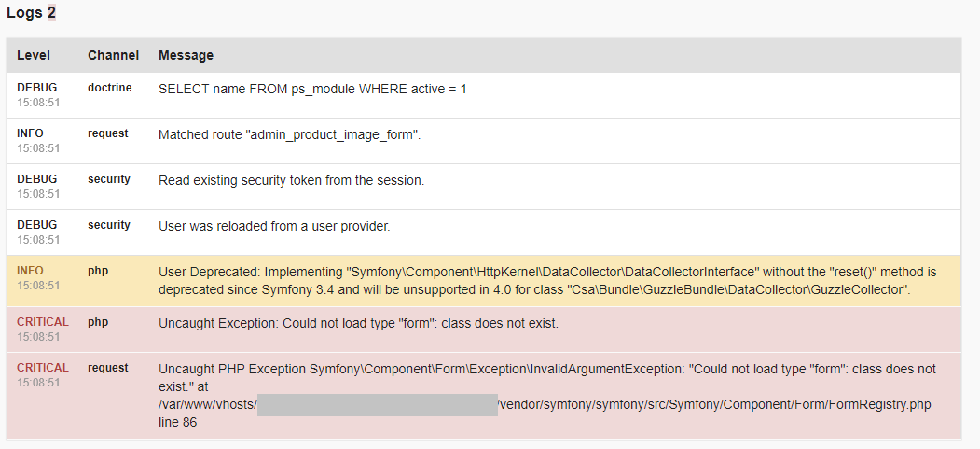Click the security channel of the token row
The width and height of the screenshot is (980, 449).
(109, 179)
